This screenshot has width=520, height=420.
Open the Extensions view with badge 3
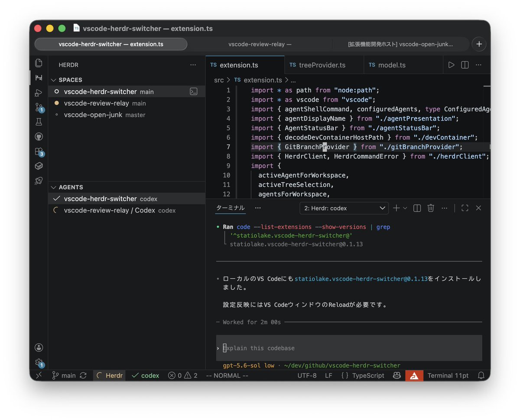[39, 152]
